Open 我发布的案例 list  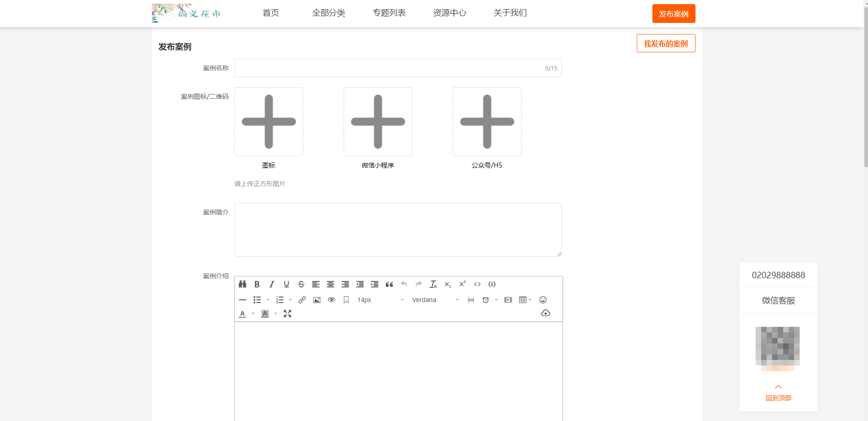pos(666,44)
